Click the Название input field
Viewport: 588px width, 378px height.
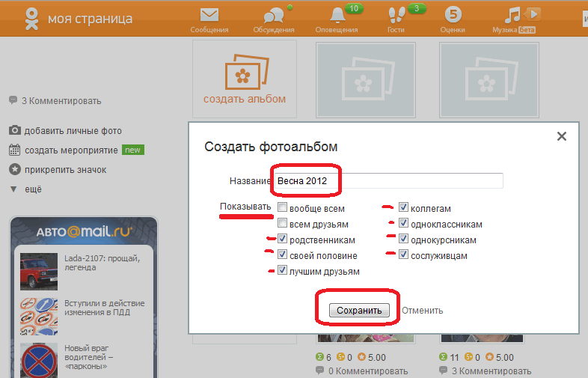(388, 180)
